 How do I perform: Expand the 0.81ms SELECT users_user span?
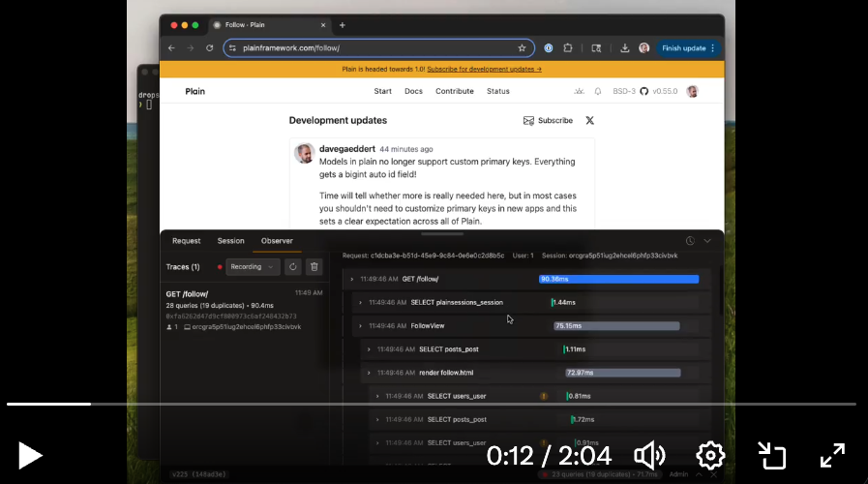[377, 397]
